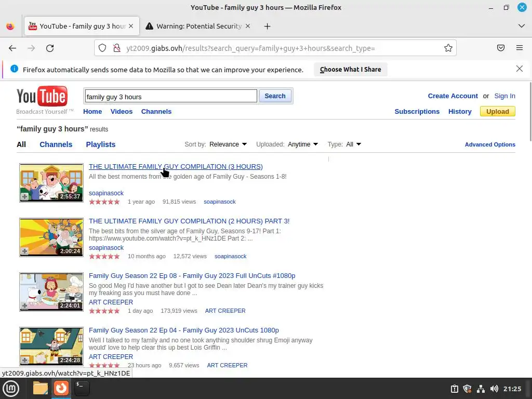Viewport: 532px width, 399px height.
Task: Expand the Sort by Relevance dropdown
Action: pyautogui.click(x=228, y=144)
